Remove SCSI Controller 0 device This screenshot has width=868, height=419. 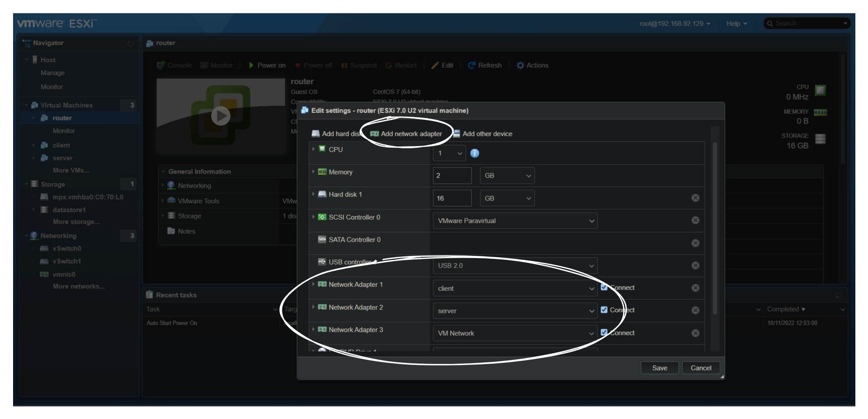[695, 220]
